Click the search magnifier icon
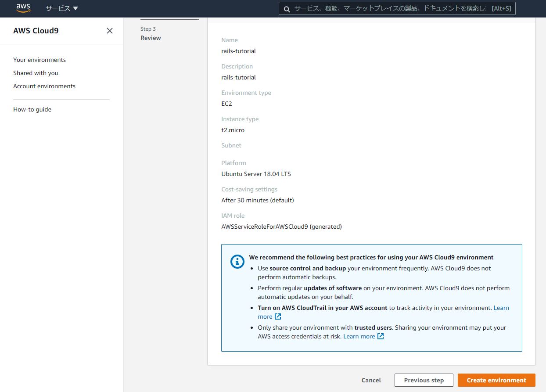This screenshot has height=392, width=546. coord(287,9)
